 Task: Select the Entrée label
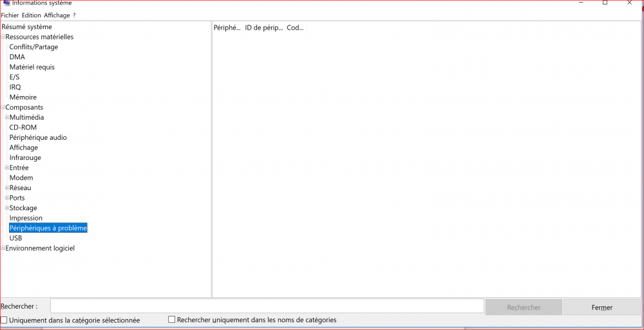pyautogui.click(x=19, y=168)
